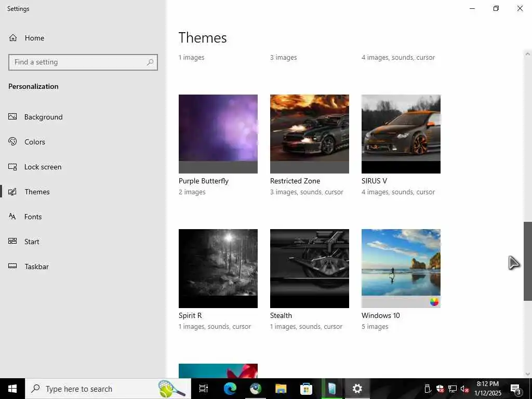Screen dimensions: 532x399
Task: Click the Lock screen icon in sidebar
Action: click(12, 167)
